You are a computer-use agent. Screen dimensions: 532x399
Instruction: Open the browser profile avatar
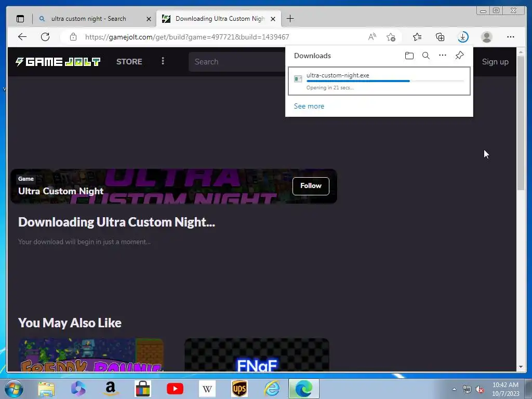pyautogui.click(x=486, y=37)
